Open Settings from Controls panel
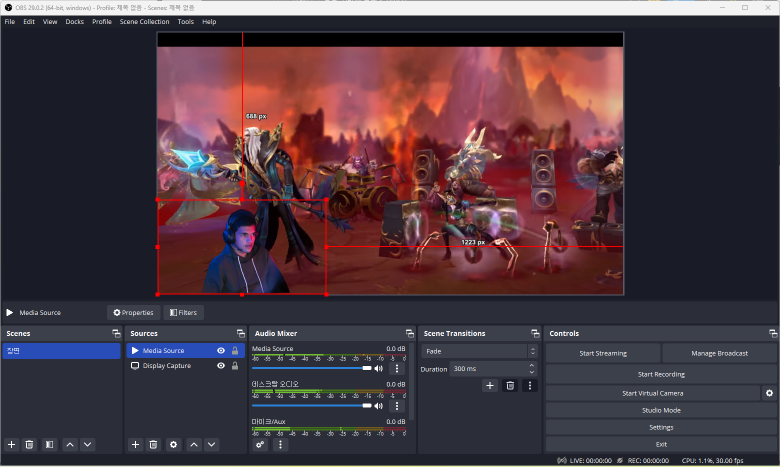Screen dimensions: 780x467 (661, 427)
